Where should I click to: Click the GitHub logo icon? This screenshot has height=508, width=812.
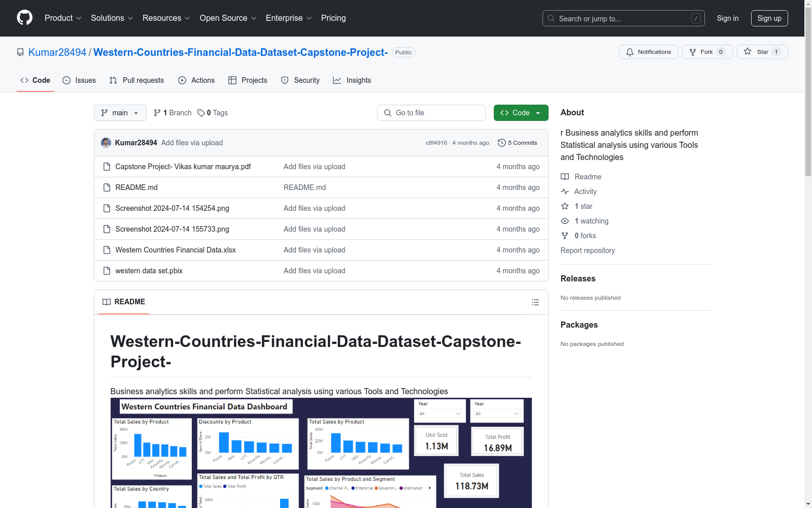[x=24, y=18]
